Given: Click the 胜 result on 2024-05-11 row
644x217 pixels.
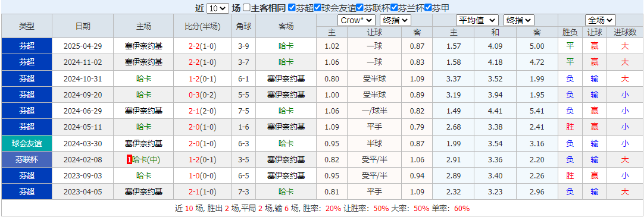Looking at the screenshot, I should coord(570,127).
